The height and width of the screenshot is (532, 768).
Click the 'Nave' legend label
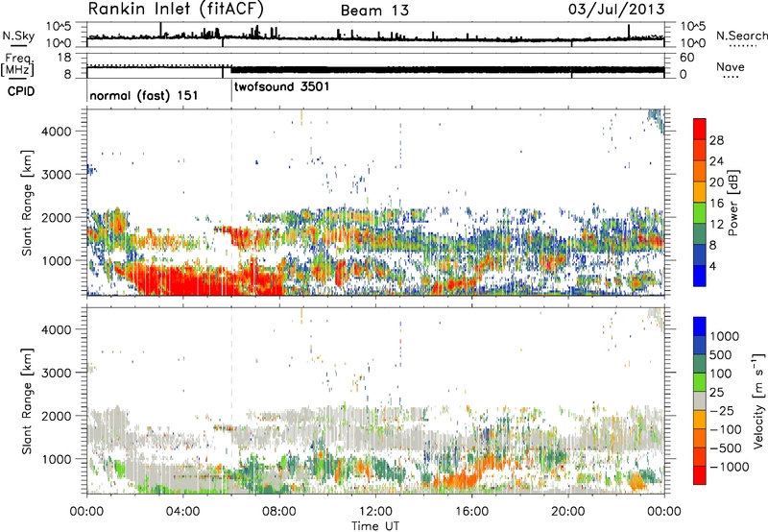click(x=731, y=67)
